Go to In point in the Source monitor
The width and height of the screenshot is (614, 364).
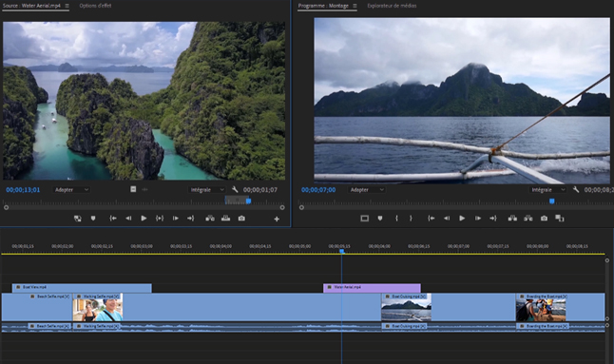click(113, 219)
